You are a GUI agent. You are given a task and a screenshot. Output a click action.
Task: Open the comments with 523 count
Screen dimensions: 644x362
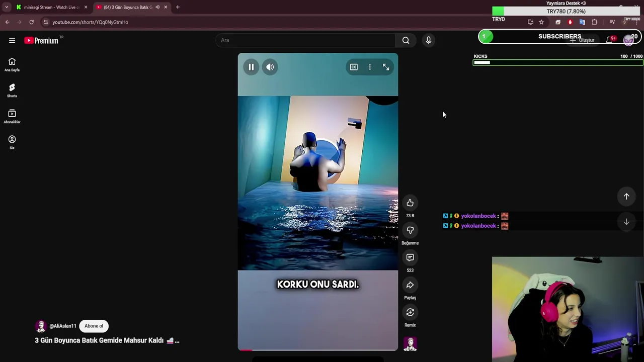(410, 257)
